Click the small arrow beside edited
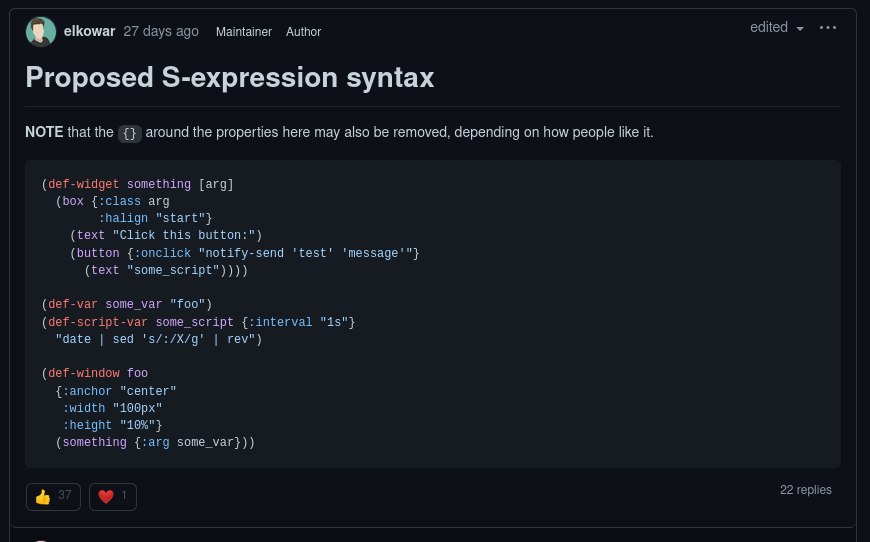870x542 pixels. pos(800,28)
